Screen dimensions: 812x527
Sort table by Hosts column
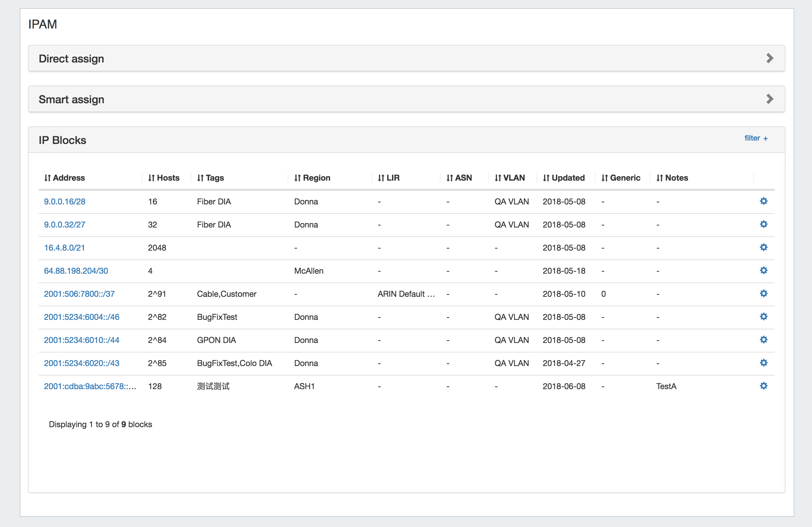click(164, 178)
